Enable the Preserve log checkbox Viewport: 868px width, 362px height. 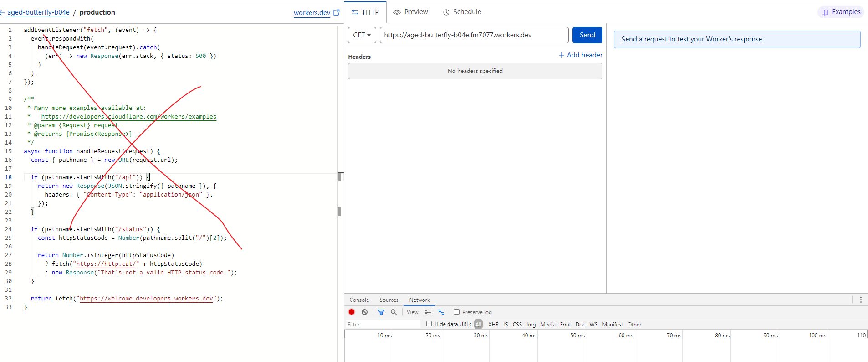tap(457, 312)
